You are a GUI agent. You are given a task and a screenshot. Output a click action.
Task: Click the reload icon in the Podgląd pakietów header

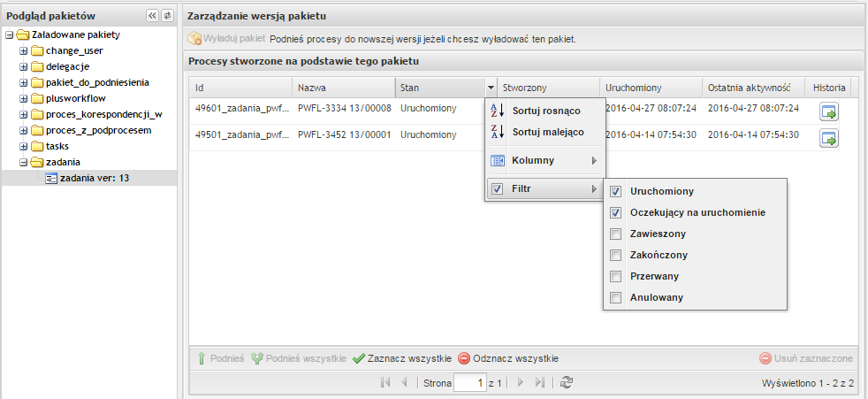tap(167, 16)
